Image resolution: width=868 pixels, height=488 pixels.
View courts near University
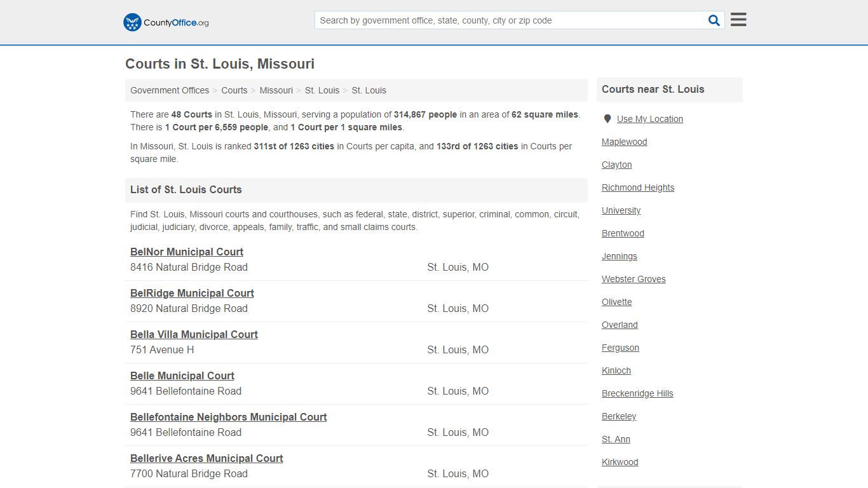621,210
